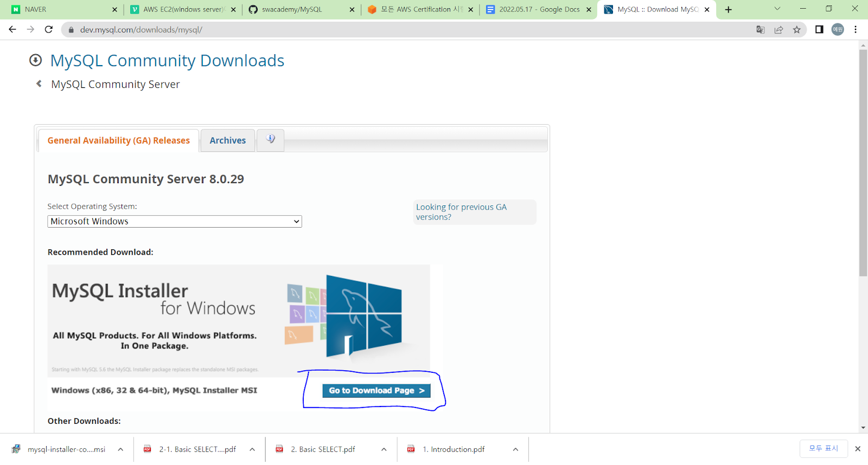Click the browser forward arrow
Viewport: 868px width, 465px height.
tap(30, 29)
